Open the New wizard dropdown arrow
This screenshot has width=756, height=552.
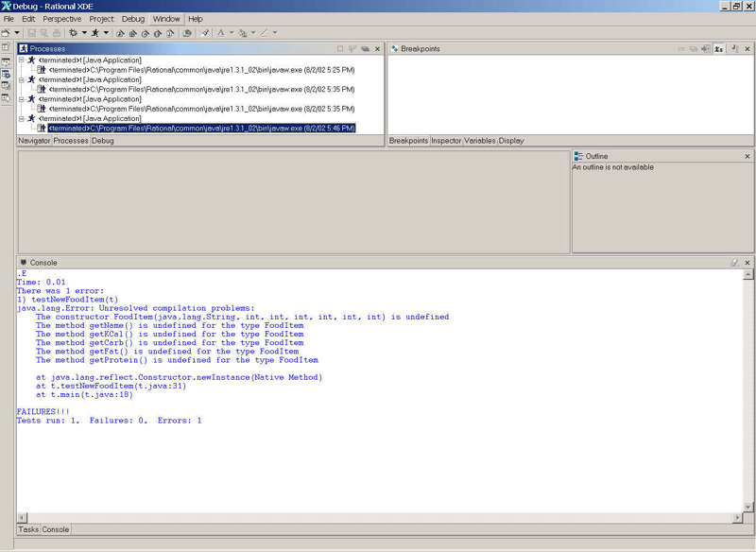(17, 33)
